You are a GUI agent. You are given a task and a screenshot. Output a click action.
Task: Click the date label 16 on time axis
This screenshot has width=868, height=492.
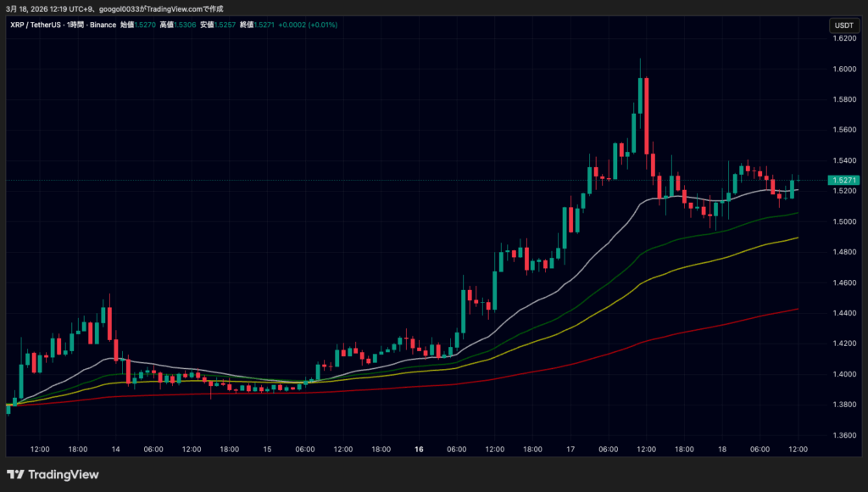point(419,449)
